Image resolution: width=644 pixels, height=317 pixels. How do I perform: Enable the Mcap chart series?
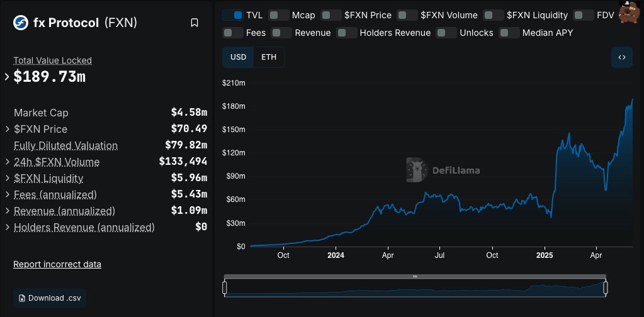(x=279, y=16)
